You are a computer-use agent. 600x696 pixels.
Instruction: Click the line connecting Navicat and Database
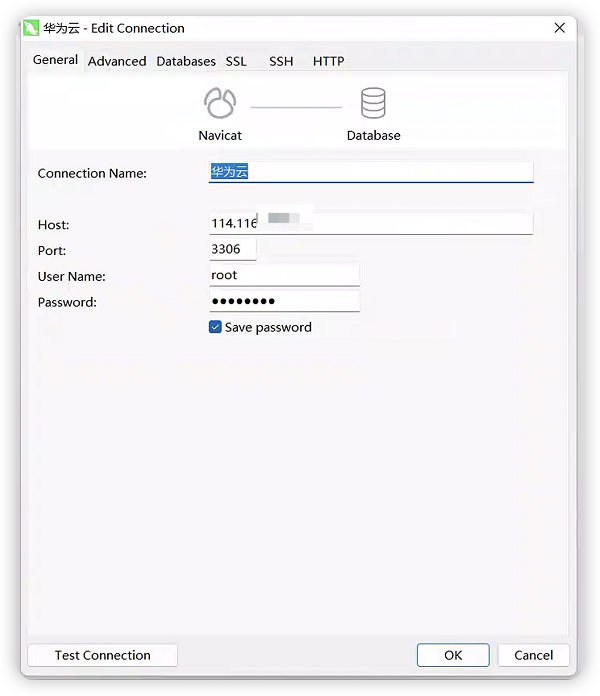[x=296, y=107]
